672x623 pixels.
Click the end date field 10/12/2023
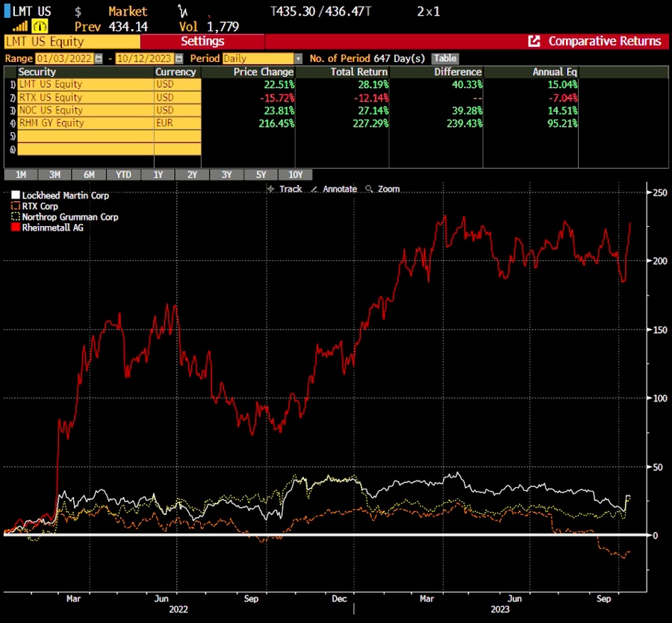145,59
